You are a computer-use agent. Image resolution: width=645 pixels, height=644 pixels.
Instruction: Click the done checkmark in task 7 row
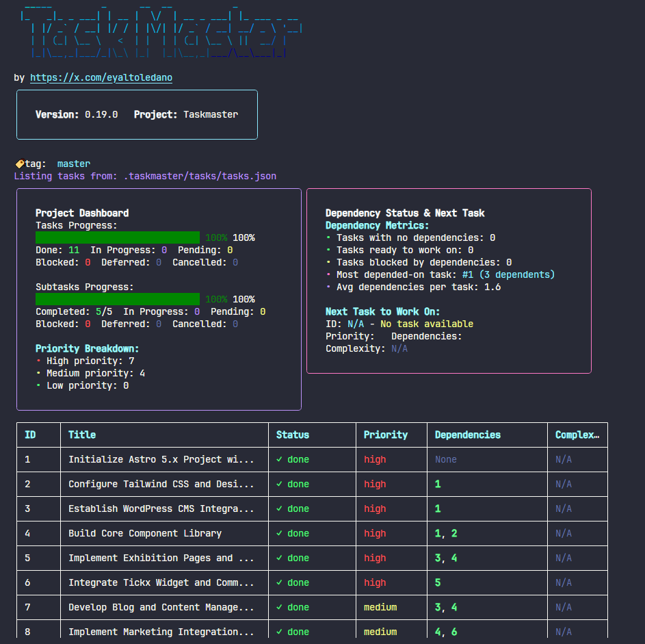pyautogui.click(x=279, y=608)
